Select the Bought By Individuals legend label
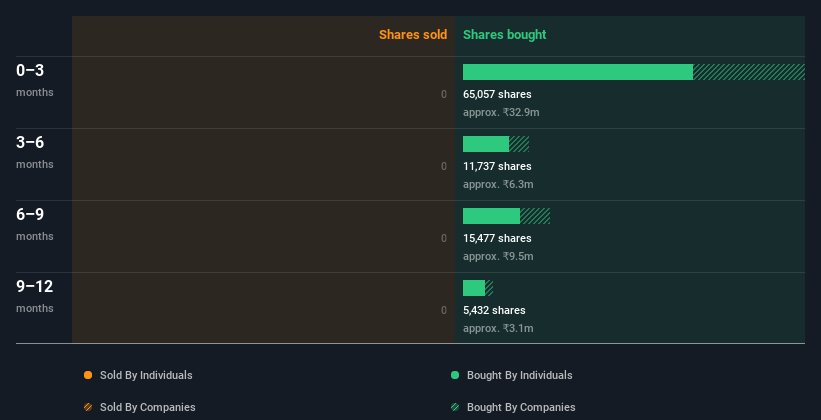The width and height of the screenshot is (821, 420). pyautogui.click(x=519, y=375)
